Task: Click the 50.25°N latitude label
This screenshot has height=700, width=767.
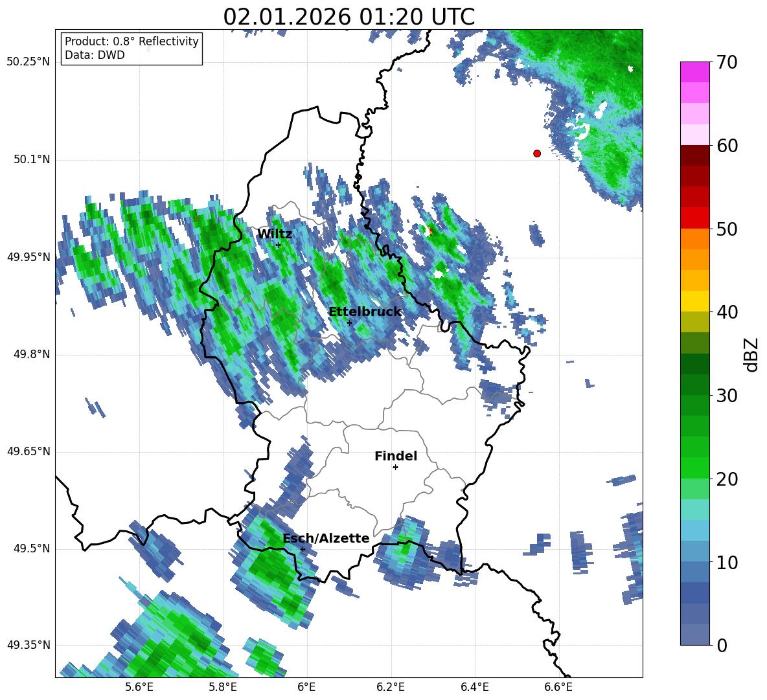Action: click(28, 62)
